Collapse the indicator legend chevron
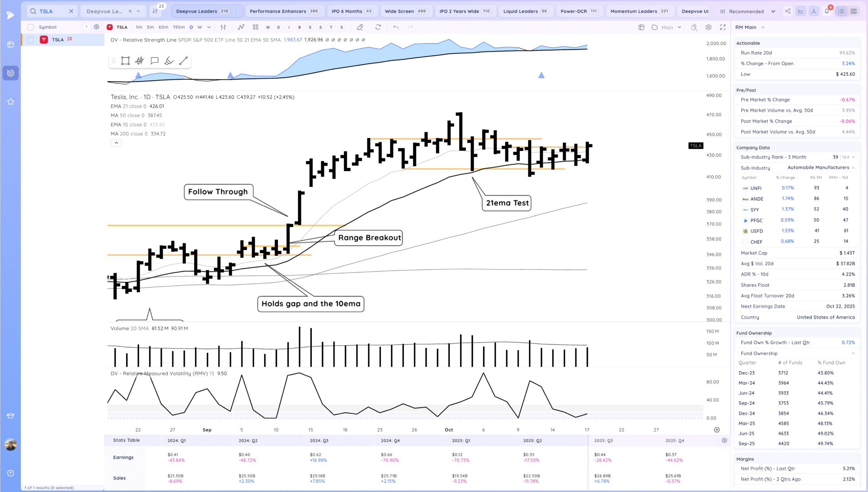This screenshot has height=492, width=868. point(116,143)
